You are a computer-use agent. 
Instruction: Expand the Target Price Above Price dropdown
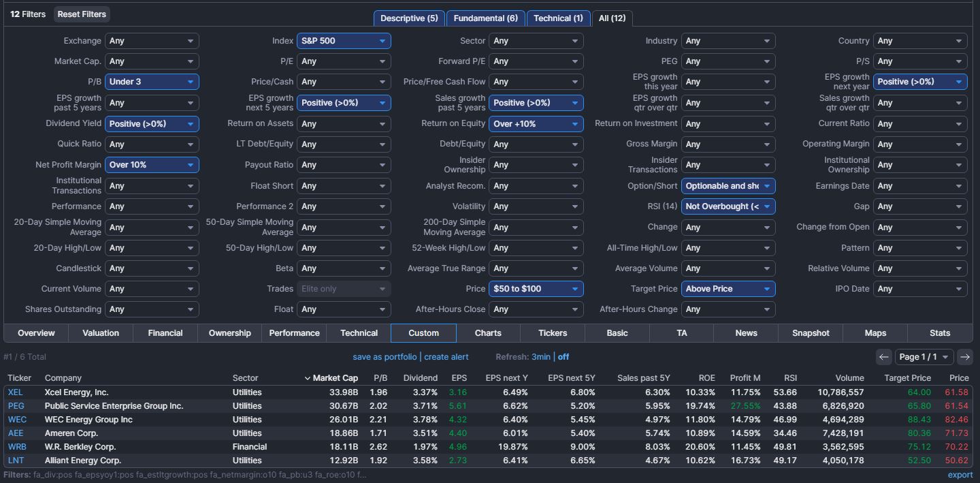click(x=728, y=289)
